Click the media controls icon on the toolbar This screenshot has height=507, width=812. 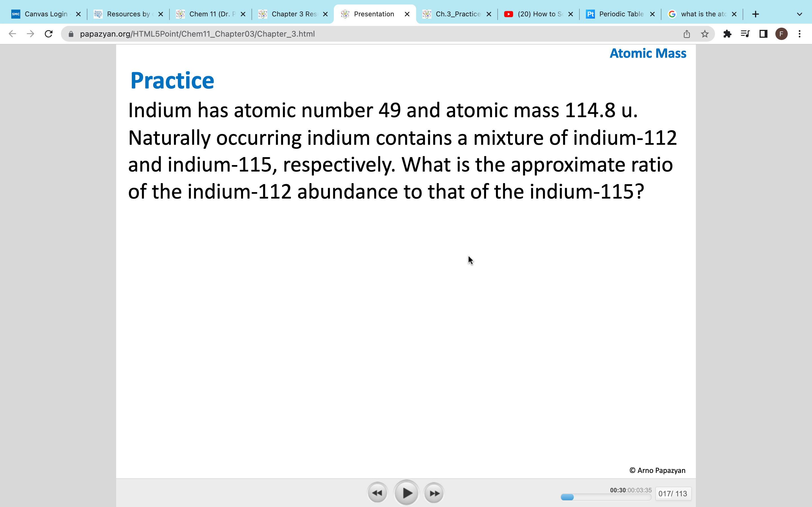coord(745,34)
